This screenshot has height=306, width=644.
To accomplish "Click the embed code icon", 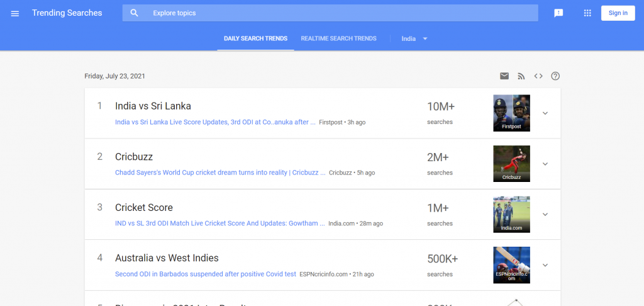I will click(538, 76).
